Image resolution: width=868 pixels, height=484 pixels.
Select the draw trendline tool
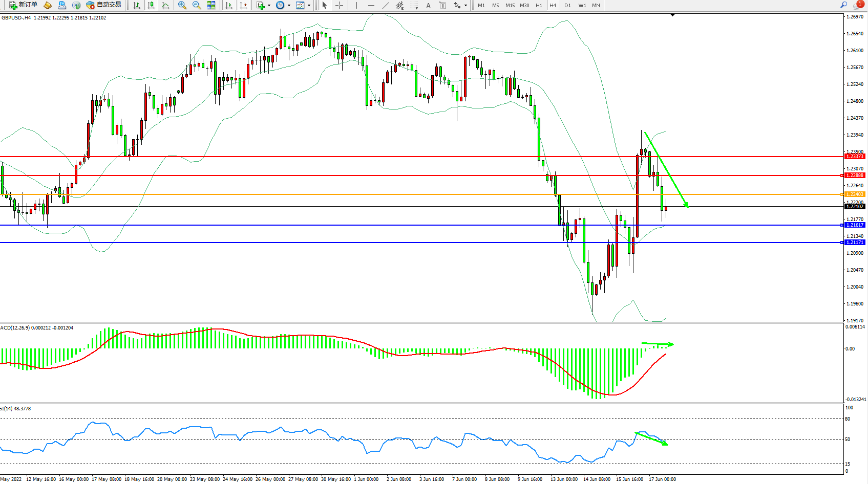[386, 5]
